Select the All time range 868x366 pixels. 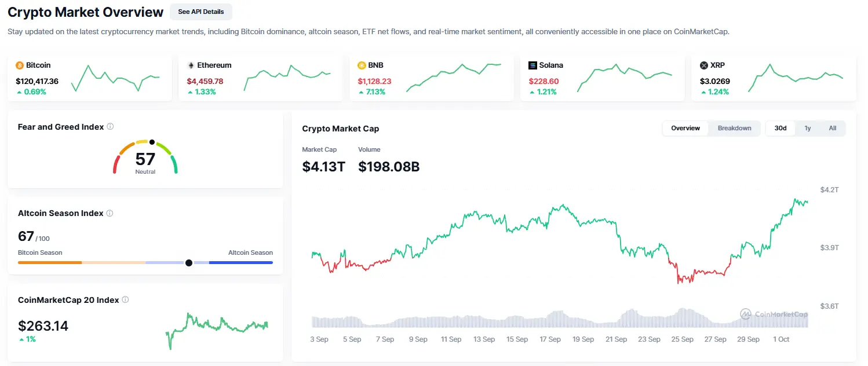coord(832,128)
